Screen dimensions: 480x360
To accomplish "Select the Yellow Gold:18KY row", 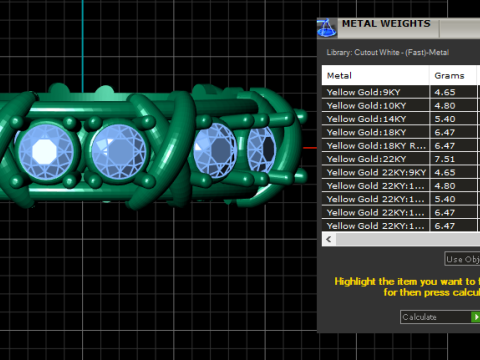I will (401, 132).
